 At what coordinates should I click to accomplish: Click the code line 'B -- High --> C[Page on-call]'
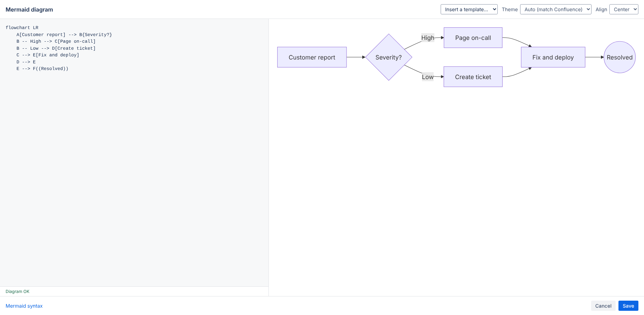pyautogui.click(x=56, y=41)
